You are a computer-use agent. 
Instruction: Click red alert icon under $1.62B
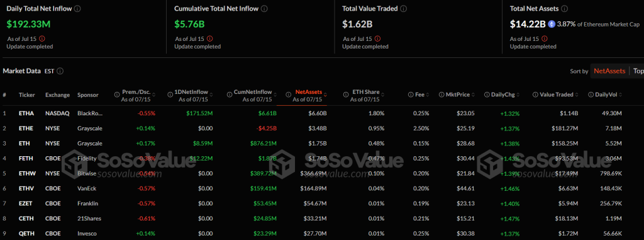coord(377,38)
